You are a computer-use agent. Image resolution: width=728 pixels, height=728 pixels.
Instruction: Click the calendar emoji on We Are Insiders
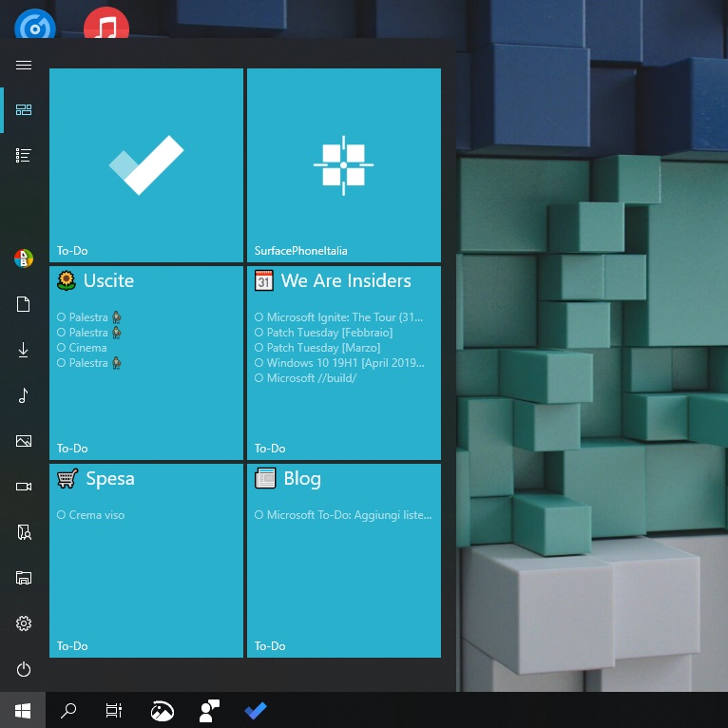[264, 281]
